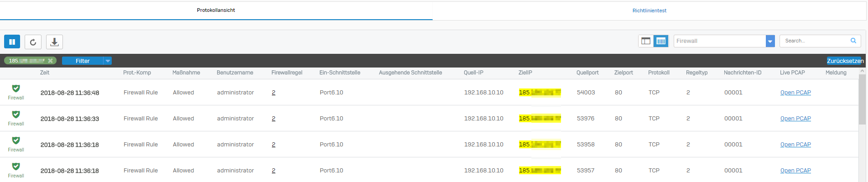Click the Benutzername column header
The width and height of the screenshot is (868, 182).
click(x=235, y=73)
